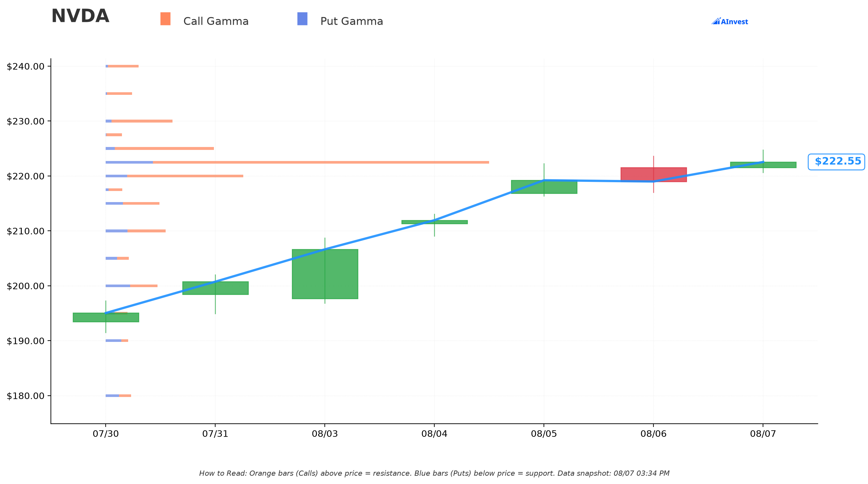Click the blue put gamma segment at $210
The height and width of the screenshot is (484, 868).
pyautogui.click(x=117, y=231)
